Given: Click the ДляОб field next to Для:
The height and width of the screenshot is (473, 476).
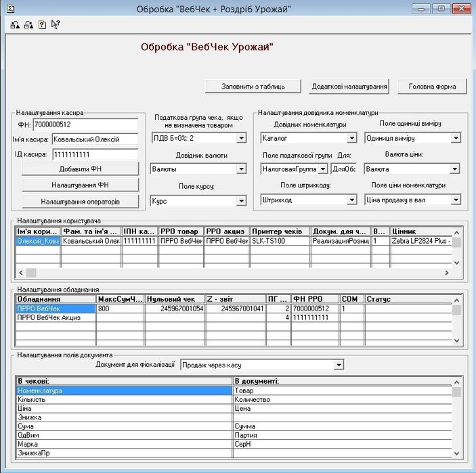Looking at the screenshot, I should click(x=344, y=169).
